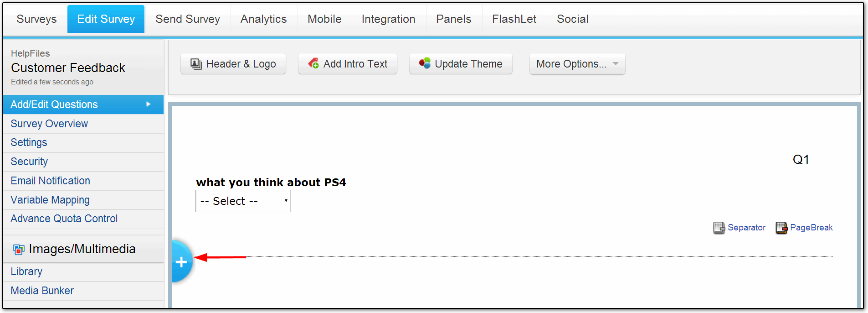Screen dimensions: 868x313
Task: Select the Edit Survey tab
Action: 106,19
